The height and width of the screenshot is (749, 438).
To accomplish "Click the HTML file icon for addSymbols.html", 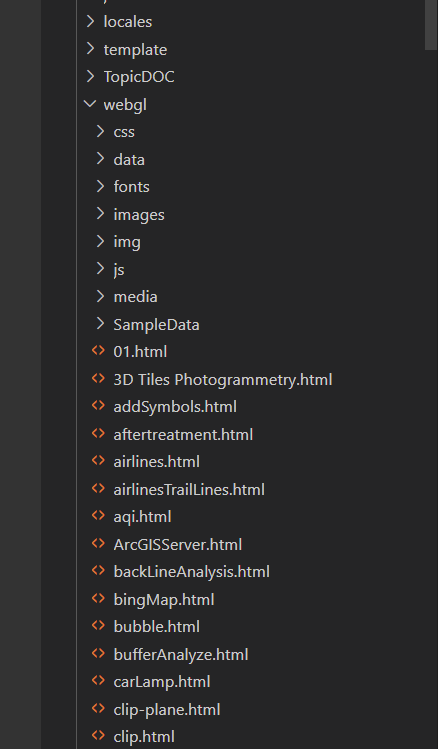I will (98, 406).
